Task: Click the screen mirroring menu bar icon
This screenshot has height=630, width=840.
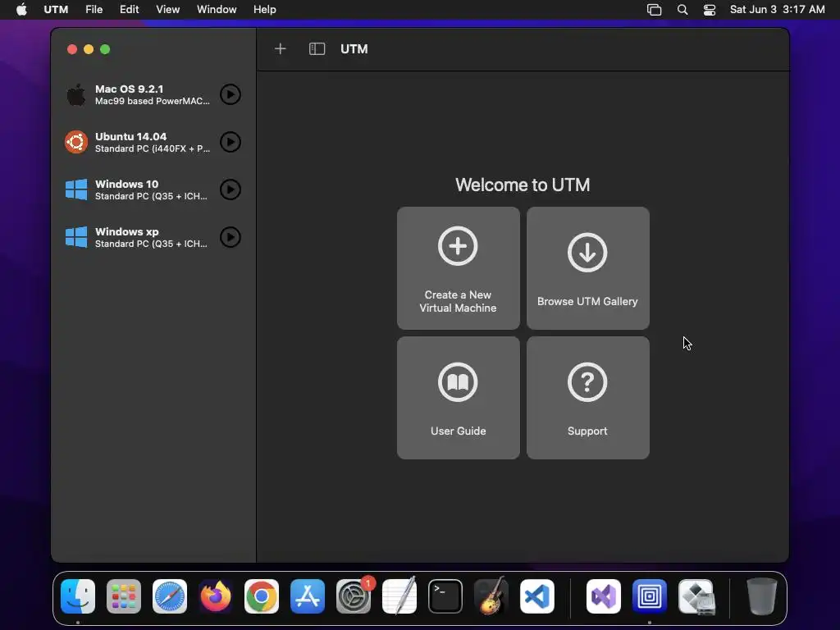Action: 654,10
